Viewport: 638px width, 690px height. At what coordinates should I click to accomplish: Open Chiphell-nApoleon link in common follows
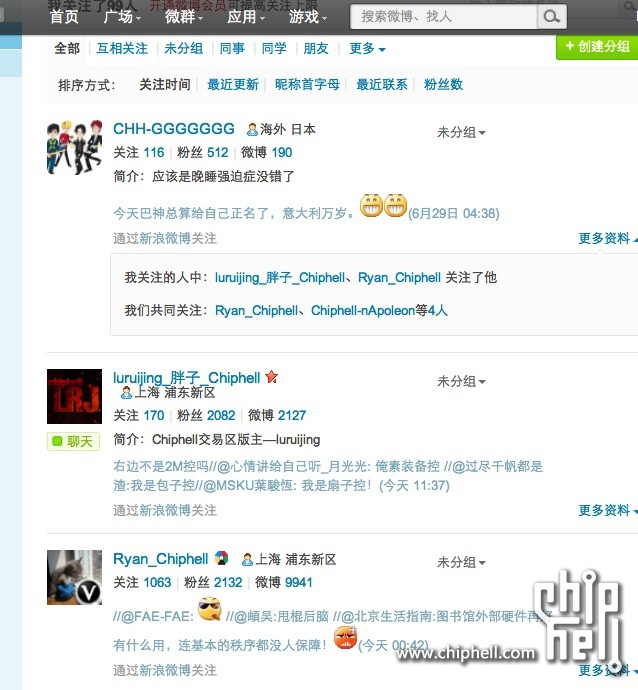coord(363,311)
